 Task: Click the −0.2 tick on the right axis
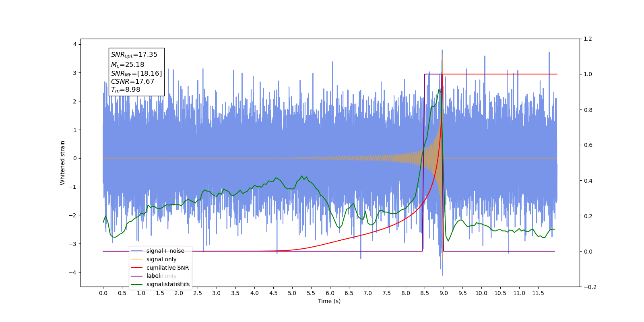click(x=590, y=287)
